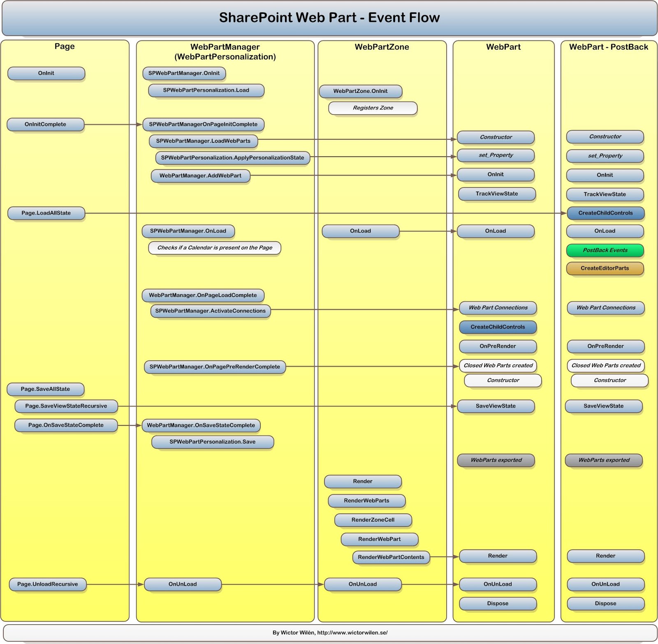Click the 'WebPartManager.AddWebPart' box
The width and height of the screenshot is (658, 644).
tap(201, 176)
